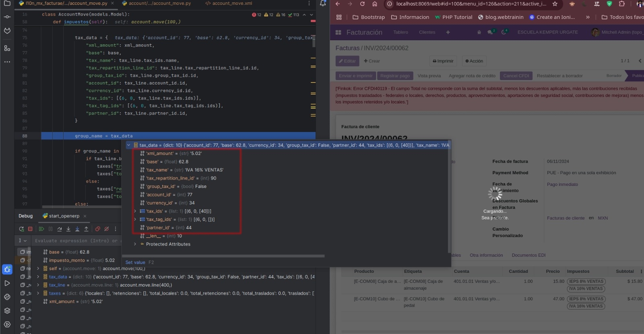Click the popup horizontal scrollbar
This screenshot has width=644, height=334.
[x=223, y=256]
